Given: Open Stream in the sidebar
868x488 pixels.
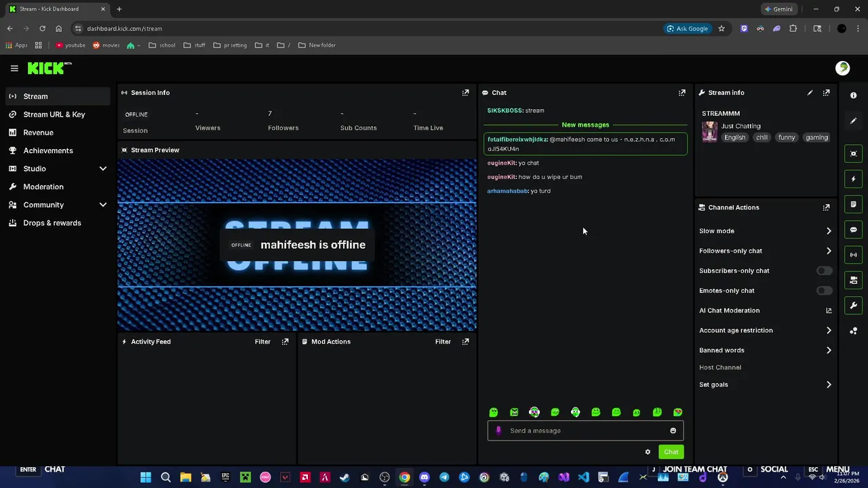Looking at the screenshot, I should (58, 96).
